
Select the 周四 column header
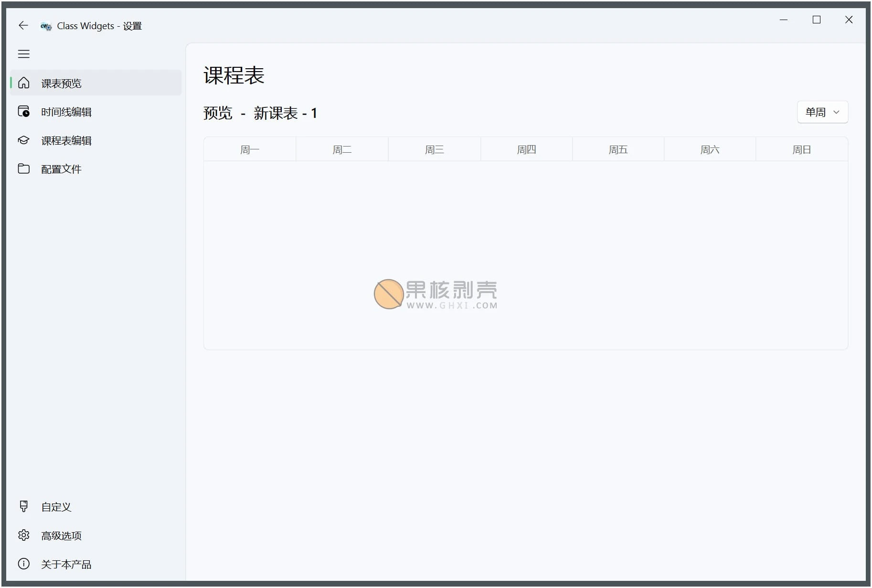tap(526, 150)
